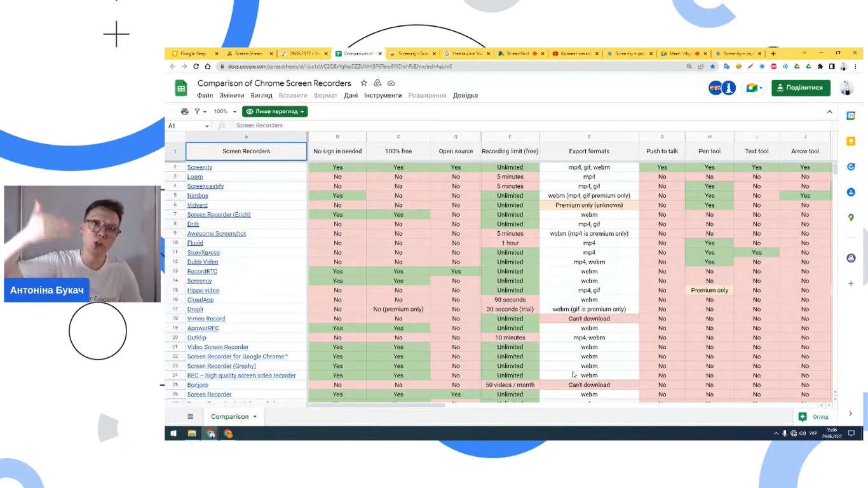Add more add-ons with the plus icon
Viewport: 868px width, 488px height.
coord(851,283)
